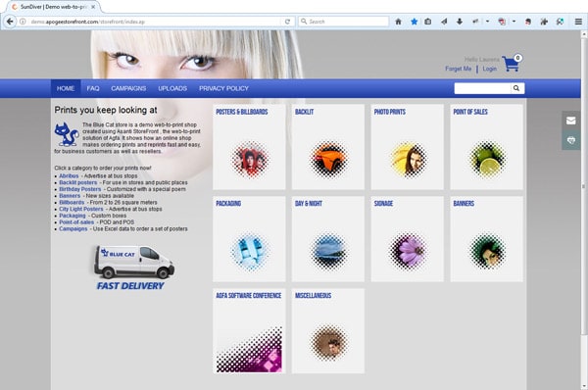Click the site info icon in address bar
588x390 pixels.
click(x=23, y=22)
